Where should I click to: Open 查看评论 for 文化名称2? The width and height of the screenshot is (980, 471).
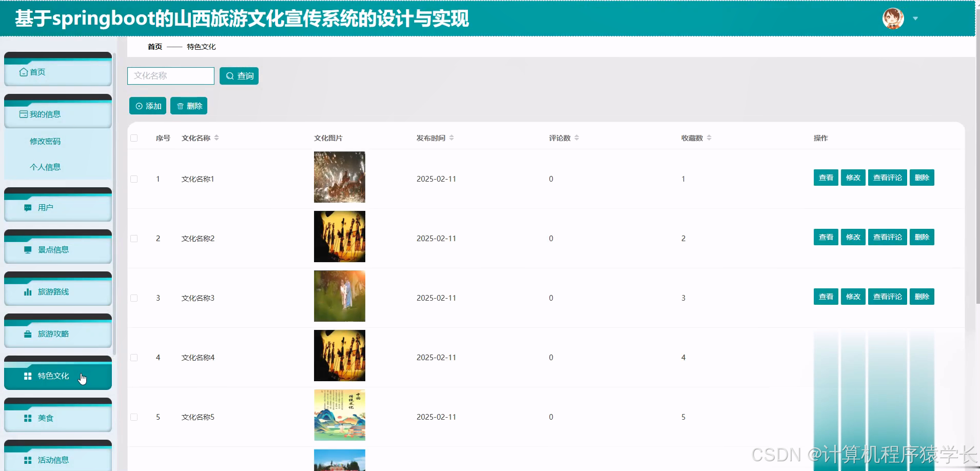coord(887,237)
